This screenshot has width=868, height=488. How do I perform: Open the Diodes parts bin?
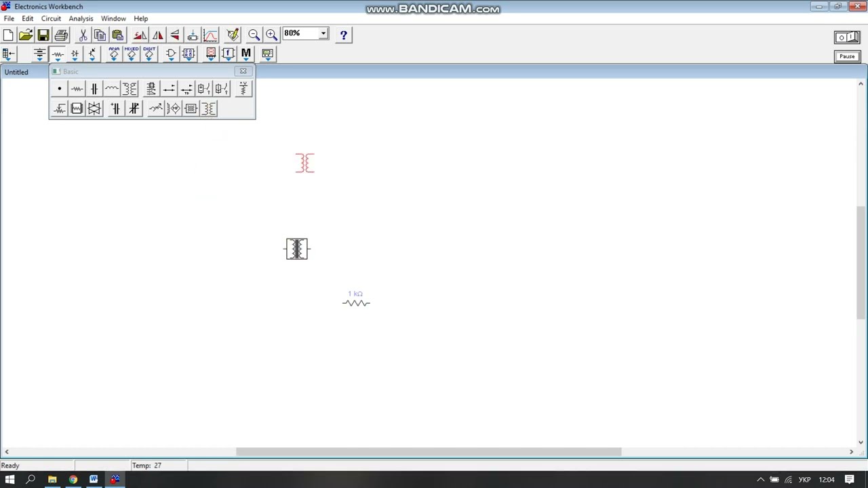tap(75, 54)
